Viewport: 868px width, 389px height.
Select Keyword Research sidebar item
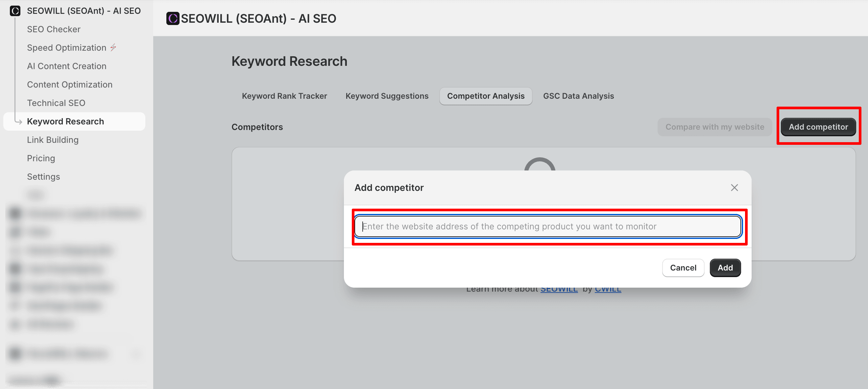pyautogui.click(x=65, y=121)
